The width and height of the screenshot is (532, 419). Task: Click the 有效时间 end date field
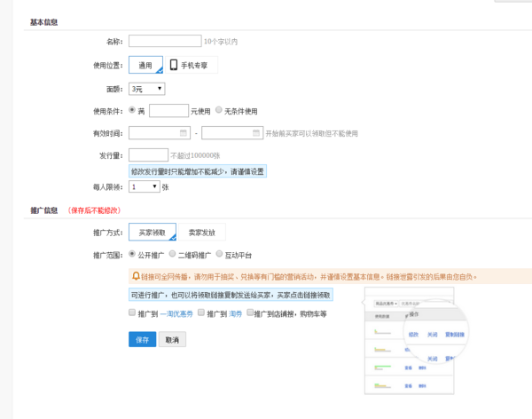pos(232,133)
